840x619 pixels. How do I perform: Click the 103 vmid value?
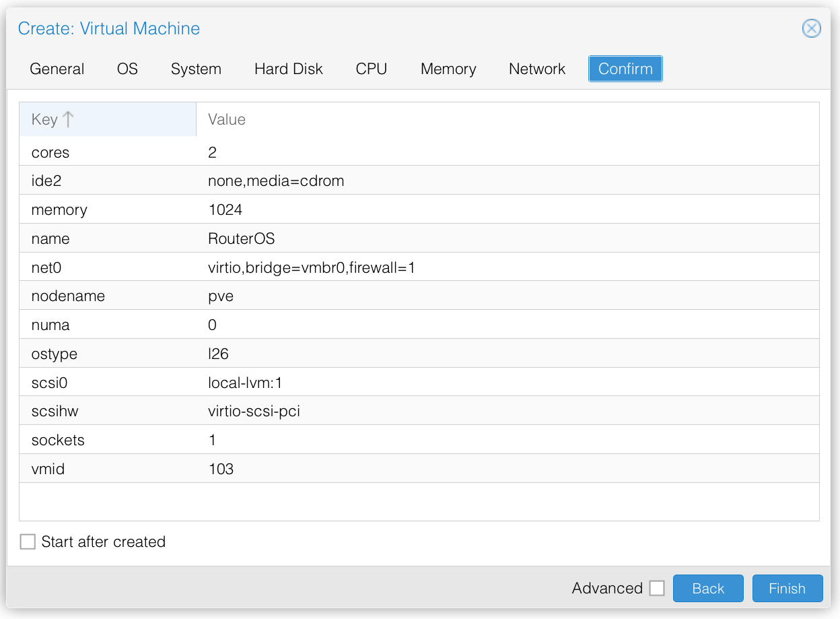pyautogui.click(x=221, y=469)
